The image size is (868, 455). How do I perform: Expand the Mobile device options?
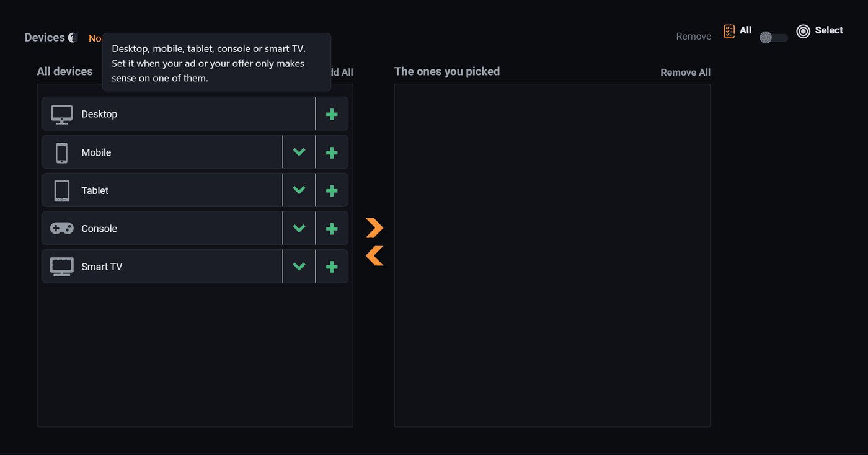click(x=299, y=152)
